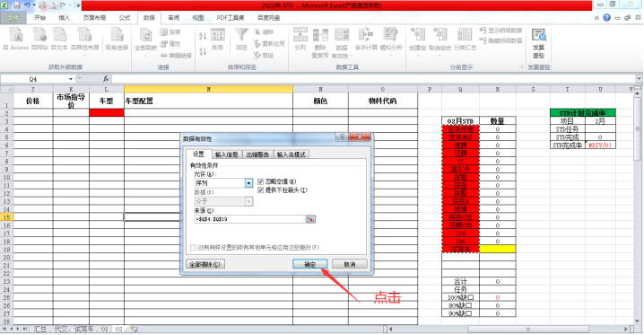Open the 文件 ribbon tab

click(x=13, y=18)
